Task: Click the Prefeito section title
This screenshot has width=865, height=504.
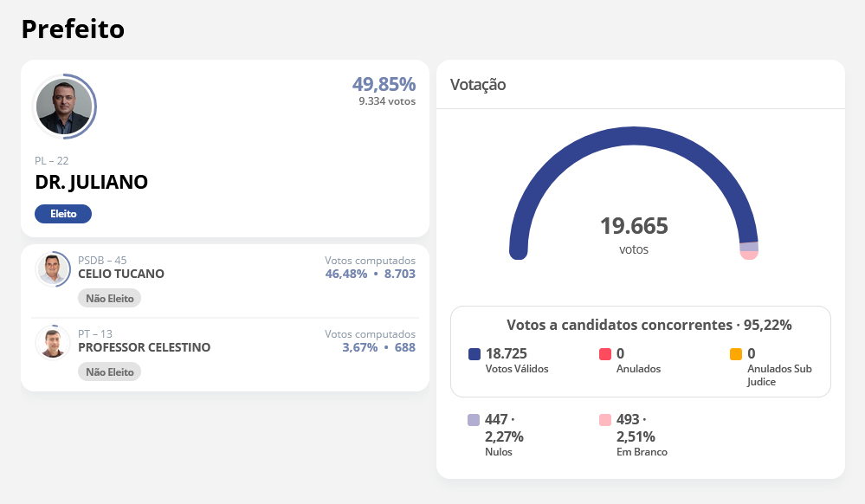Action: (x=73, y=29)
